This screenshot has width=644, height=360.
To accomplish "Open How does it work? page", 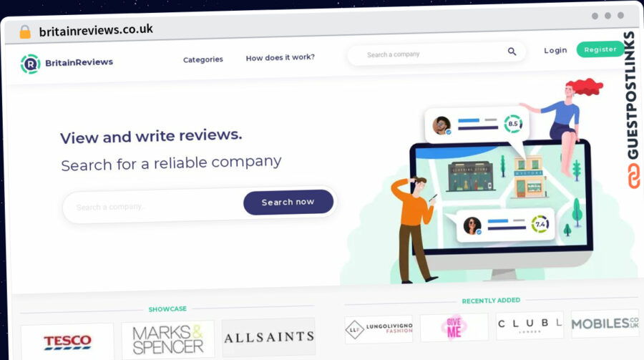I will coord(280,57).
